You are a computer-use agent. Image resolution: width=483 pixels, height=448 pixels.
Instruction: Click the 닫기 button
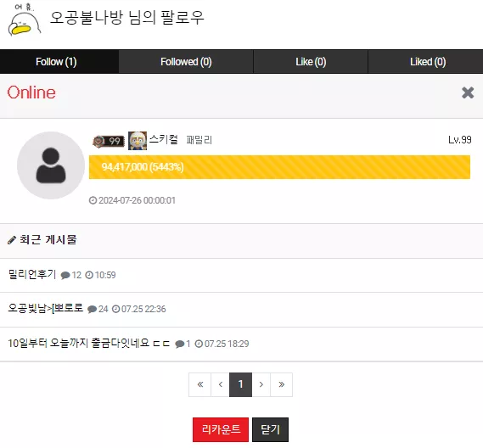coord(270,429)
